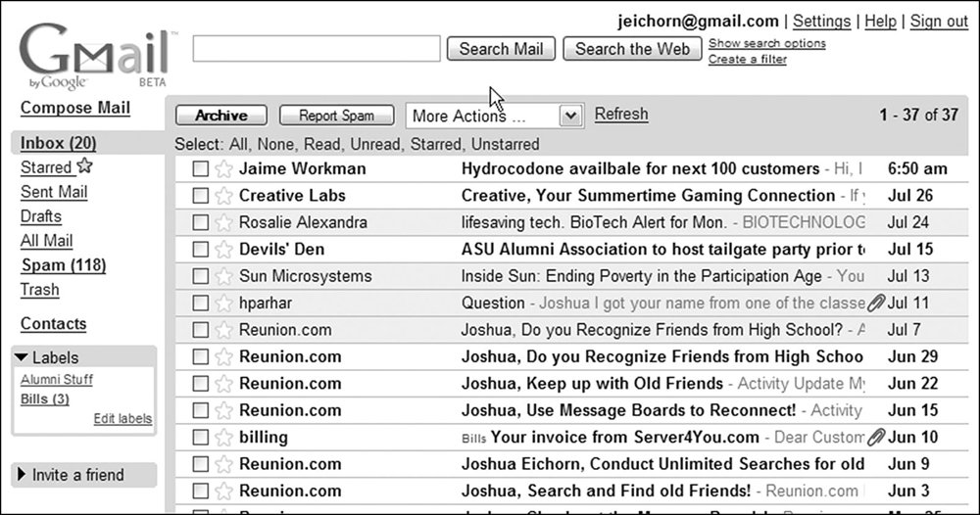
Task: Click the Archive button
Action: pyautogui.click(x=221, y=116)
